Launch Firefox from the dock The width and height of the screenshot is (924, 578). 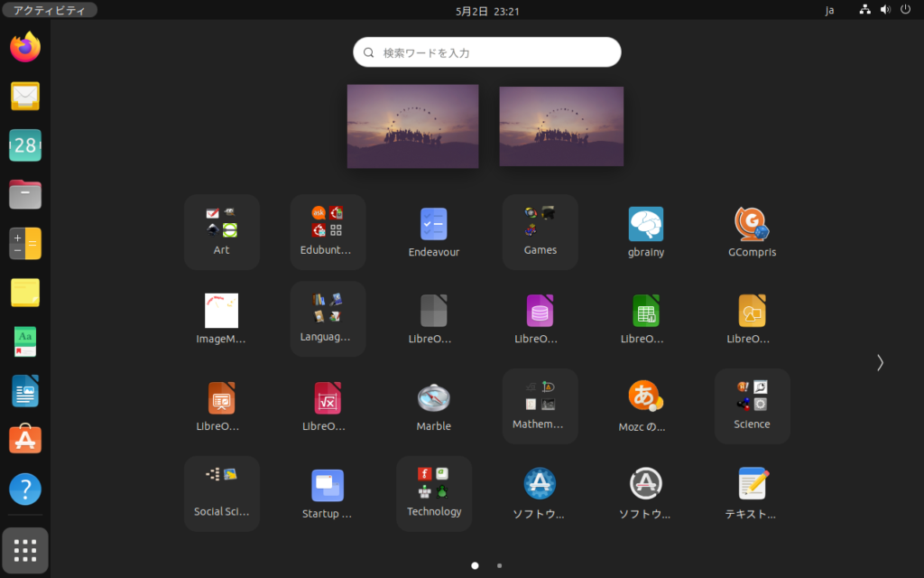[x=24, y=46]
